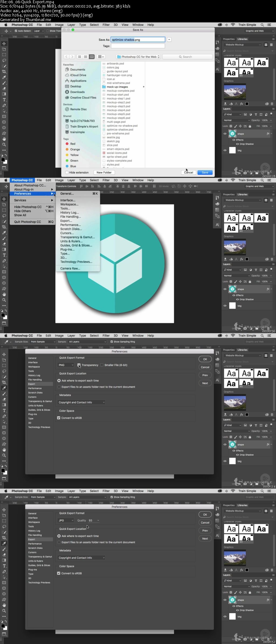The image size is (276, 644).
Task: Click expand arrow beside Save As filename
Action: (x=169, y=40)
